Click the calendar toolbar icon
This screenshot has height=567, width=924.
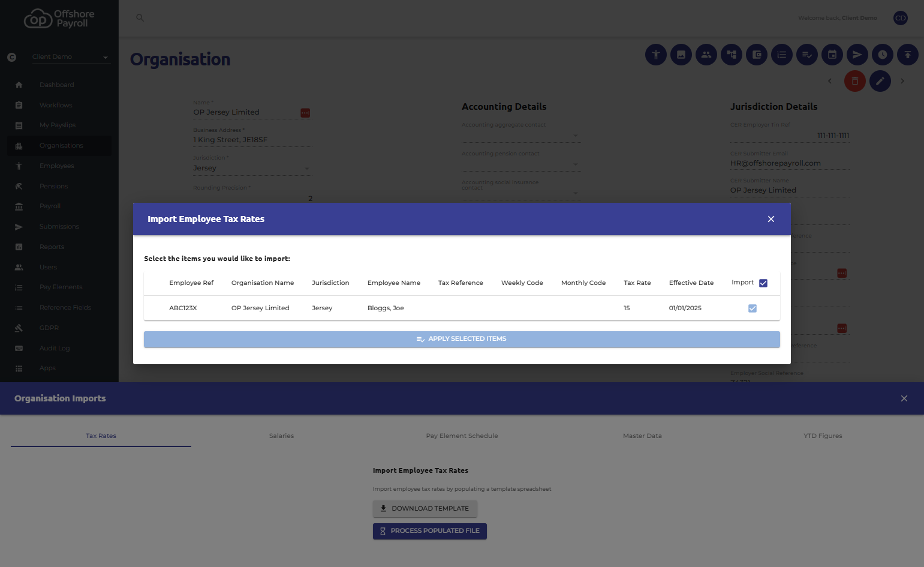point(832,55)
